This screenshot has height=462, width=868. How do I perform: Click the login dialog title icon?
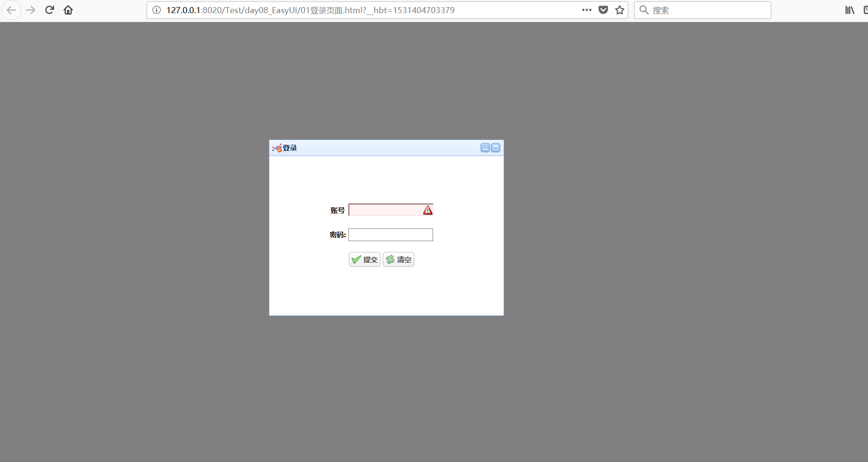pyautogui.click(x=277, y=148)
